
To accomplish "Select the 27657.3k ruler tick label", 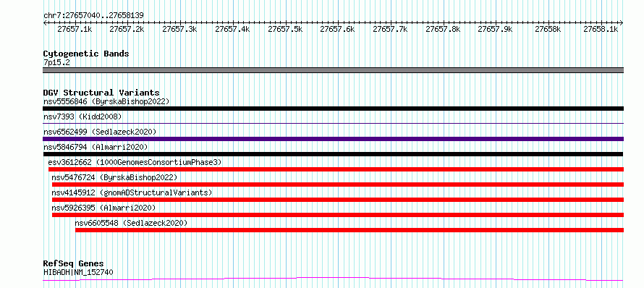I will coord(180,29).
